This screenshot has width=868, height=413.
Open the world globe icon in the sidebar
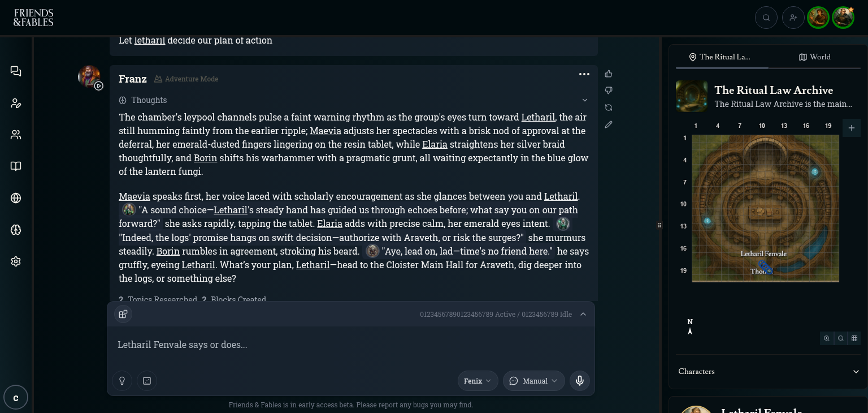tap(16, 198)
